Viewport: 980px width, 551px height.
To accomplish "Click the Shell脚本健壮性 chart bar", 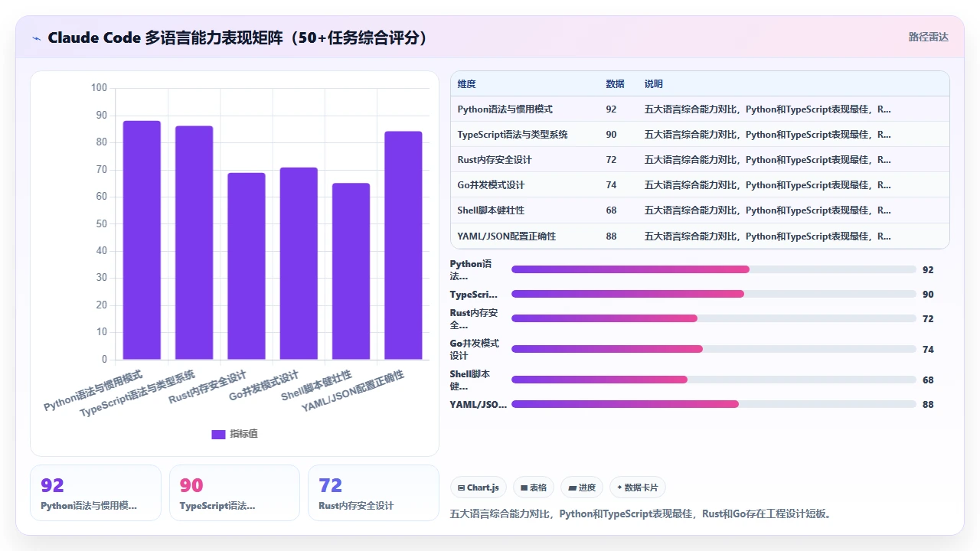I will click(351, 271).
